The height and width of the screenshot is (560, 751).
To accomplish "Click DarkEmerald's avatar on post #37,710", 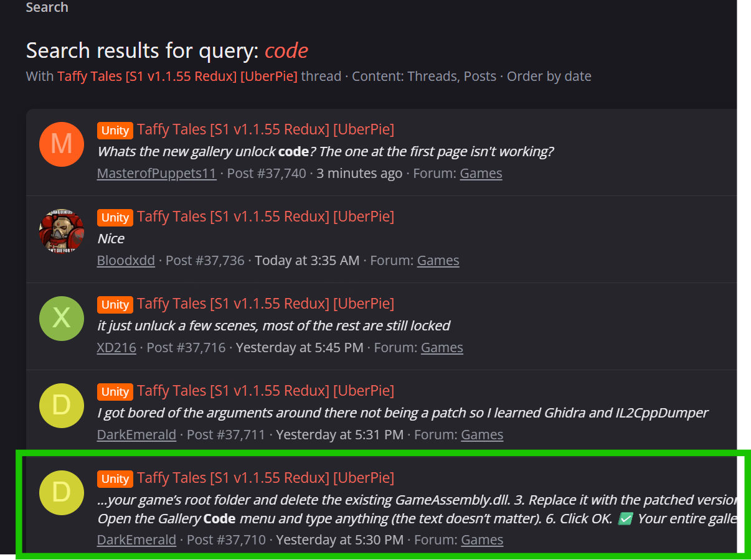I will (61, 492).
